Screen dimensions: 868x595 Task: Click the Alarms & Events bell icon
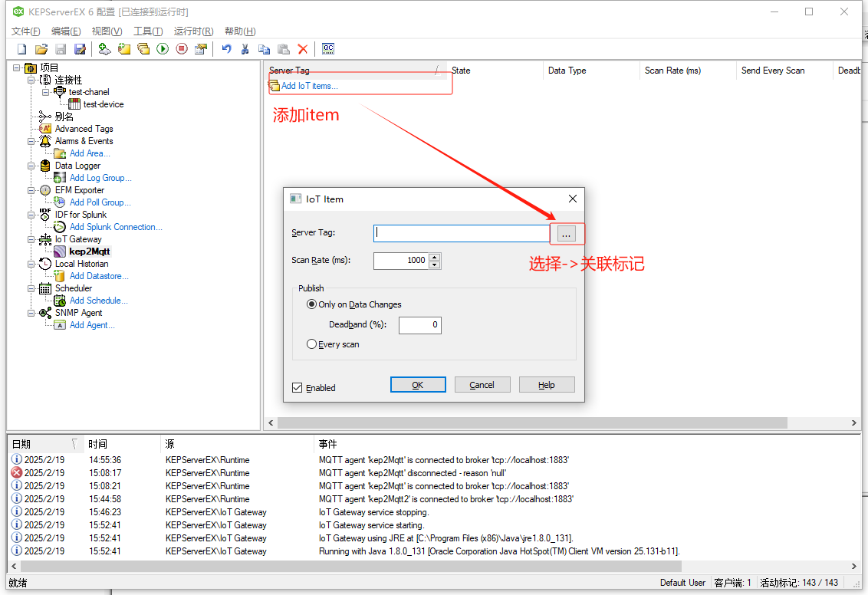(x=45, y=141)
